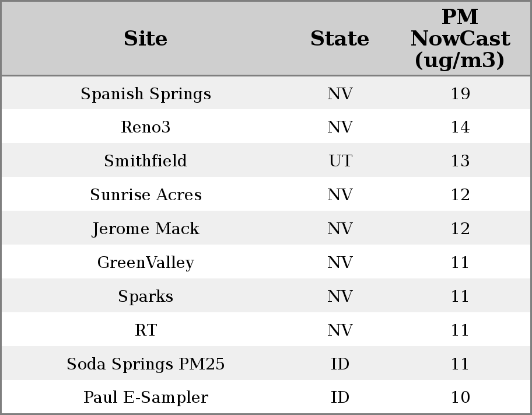
Task: Click the Site column header
Action: [x=146, y=39]
